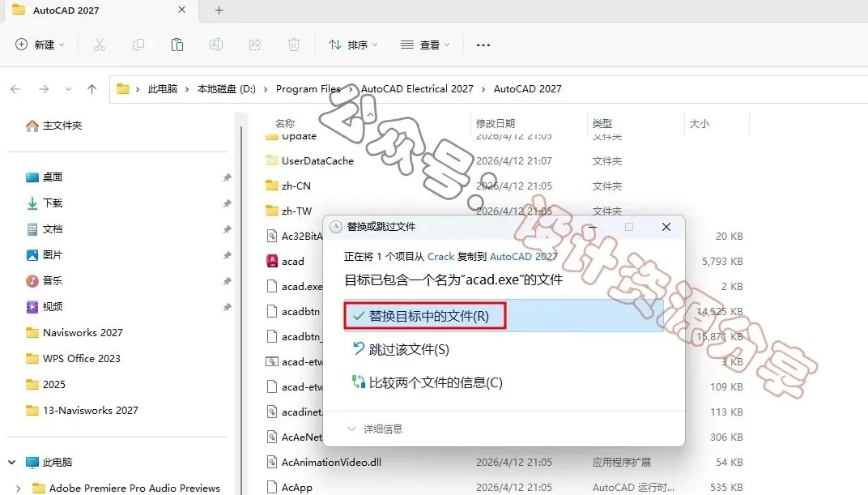
Task: Select the acad application file icon
Action: pyautogui.click(x=272, y=262)
